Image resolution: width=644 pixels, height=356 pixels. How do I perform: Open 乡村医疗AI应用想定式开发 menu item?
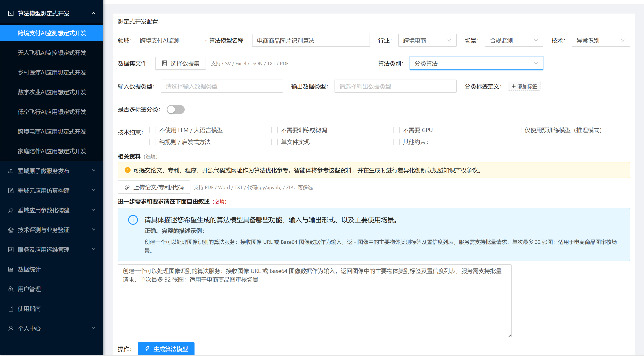pyautogui.click(x=51, y=72)
